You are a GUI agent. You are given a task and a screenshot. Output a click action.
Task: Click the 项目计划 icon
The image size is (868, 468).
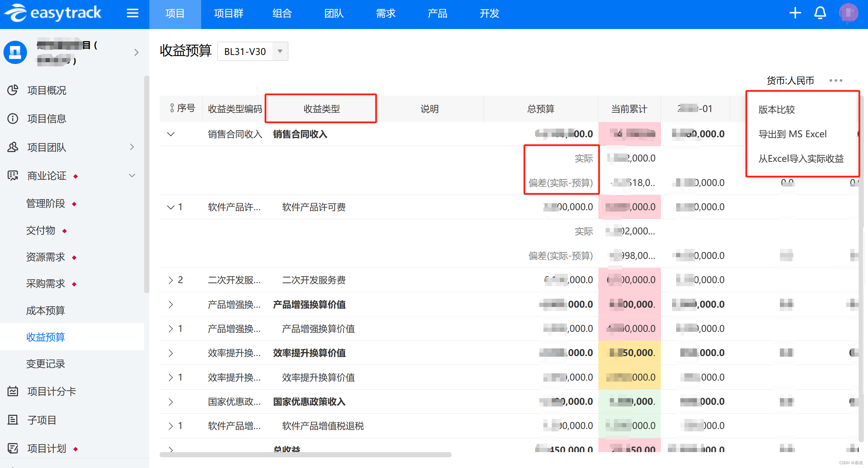point(13,448)
